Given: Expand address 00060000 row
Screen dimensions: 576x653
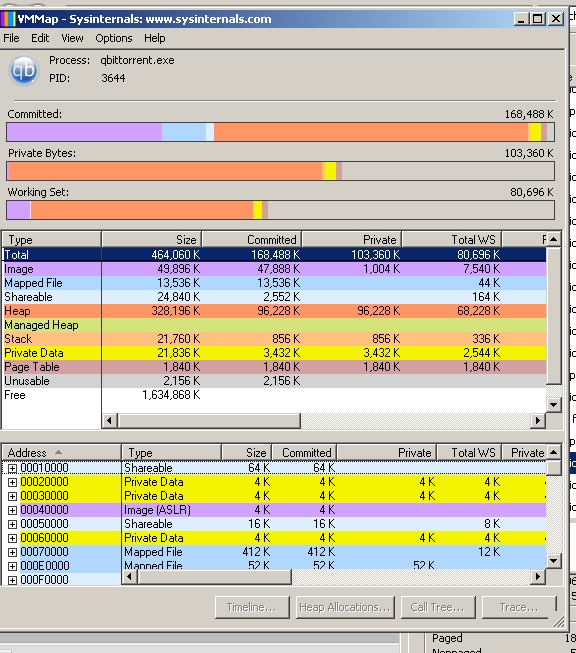Looking at the screenshot, I should tap(12, 538).
